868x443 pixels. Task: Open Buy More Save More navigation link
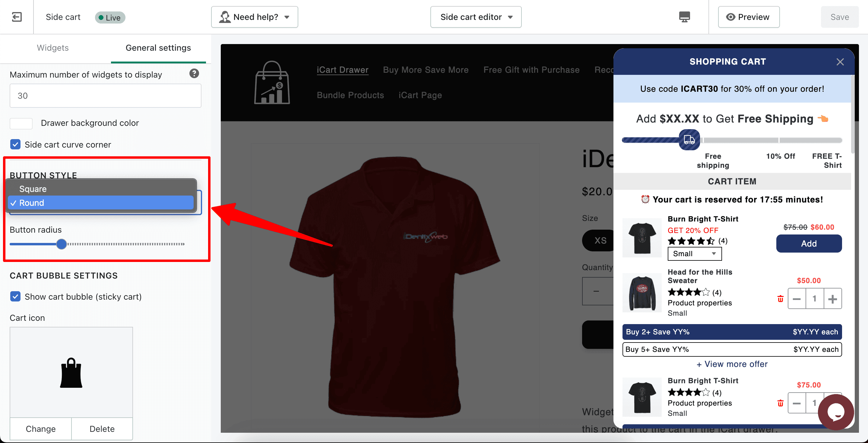coord(426,70)
